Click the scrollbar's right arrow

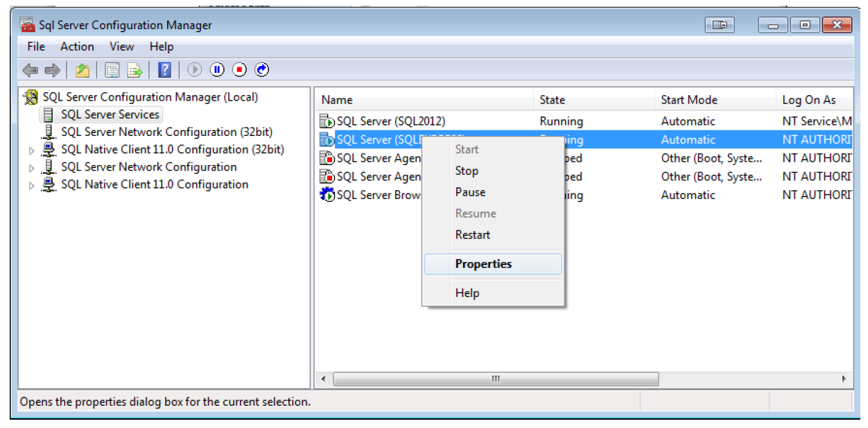coord(844,379)
